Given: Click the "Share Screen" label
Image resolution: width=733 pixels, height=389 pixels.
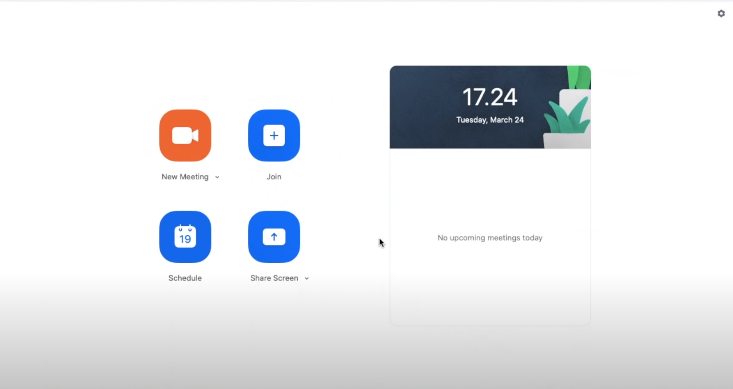Looking at the screenshot, I should tap(274, 278).
